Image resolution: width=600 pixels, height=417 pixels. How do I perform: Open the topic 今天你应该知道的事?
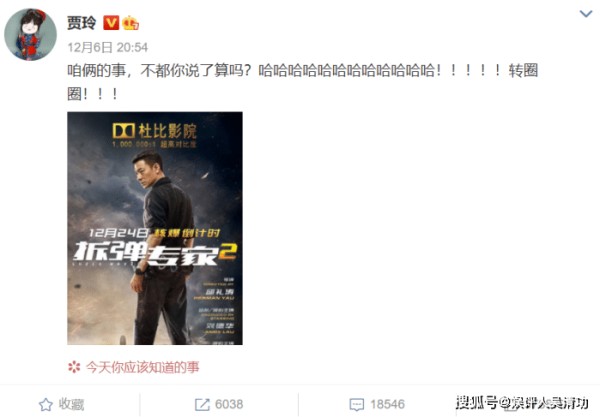(x=142, y=367)
